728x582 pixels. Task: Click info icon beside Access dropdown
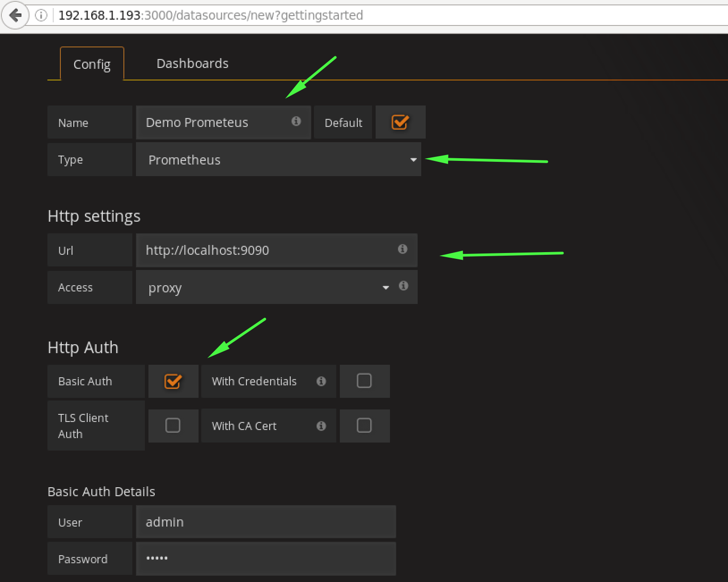pos(403,286)
